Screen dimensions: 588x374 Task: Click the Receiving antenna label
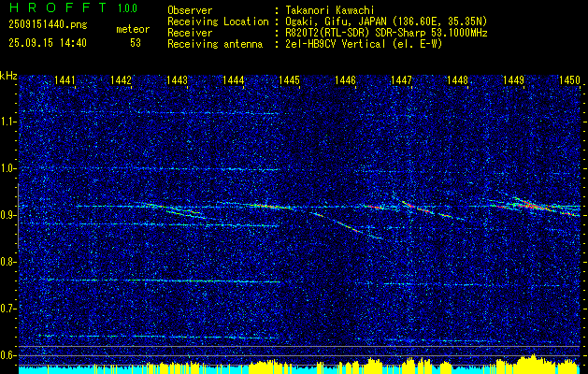215,44
